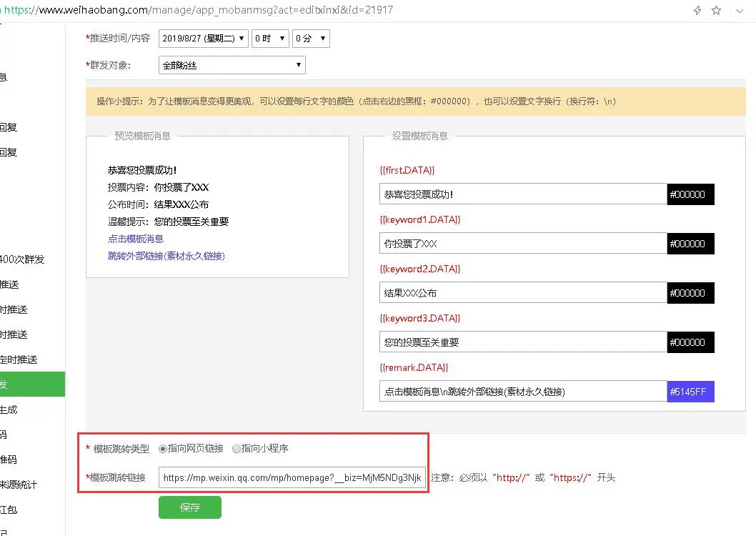The height and width of the screenshot is (536, 756).
Task: Open color box for keyword1.DATA row
Action: [x=690, y=244]
